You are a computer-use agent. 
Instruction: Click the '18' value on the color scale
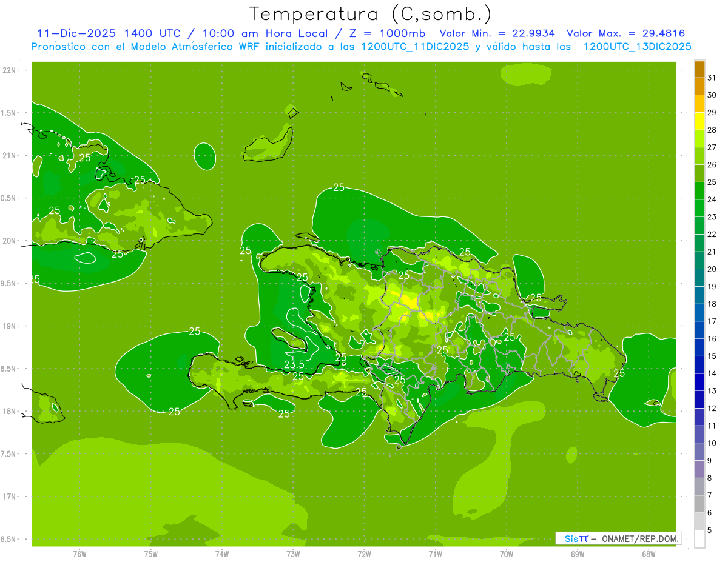[x=712, y=304]
